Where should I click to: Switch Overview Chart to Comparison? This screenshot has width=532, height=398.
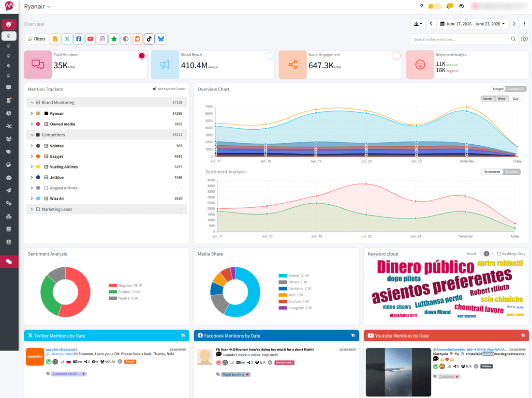(x=516, y=89)
